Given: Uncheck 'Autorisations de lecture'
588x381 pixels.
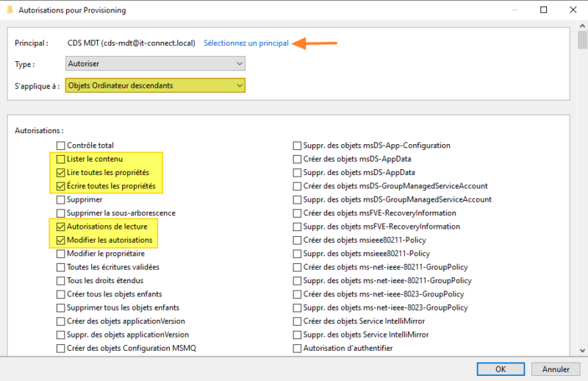Looking at the screenshot, I should (x=61, y=227).
